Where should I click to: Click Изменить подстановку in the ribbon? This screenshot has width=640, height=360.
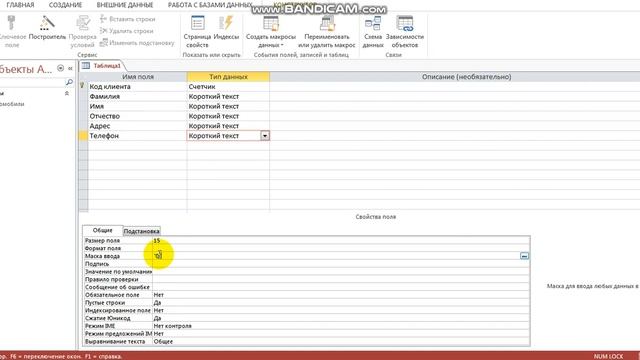click(137, 42)
